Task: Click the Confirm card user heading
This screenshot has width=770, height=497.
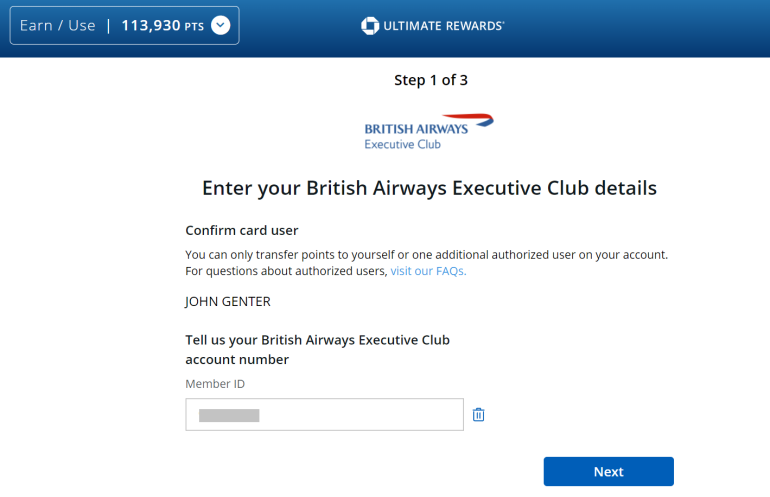Action: click(x=242, y=231)
